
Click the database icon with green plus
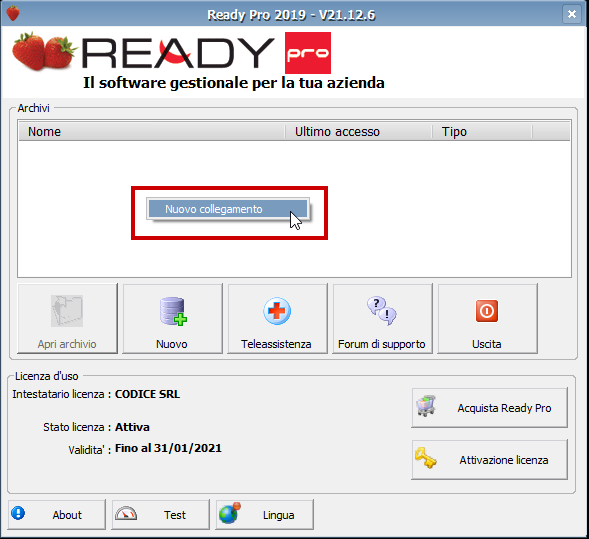pos(173,311)
